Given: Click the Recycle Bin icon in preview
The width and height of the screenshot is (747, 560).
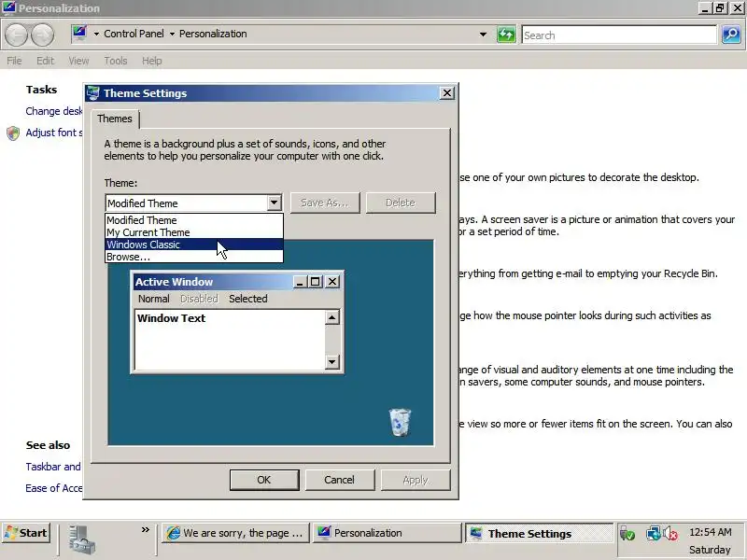Looking at the screenshot, I should [x=400, y=422].
